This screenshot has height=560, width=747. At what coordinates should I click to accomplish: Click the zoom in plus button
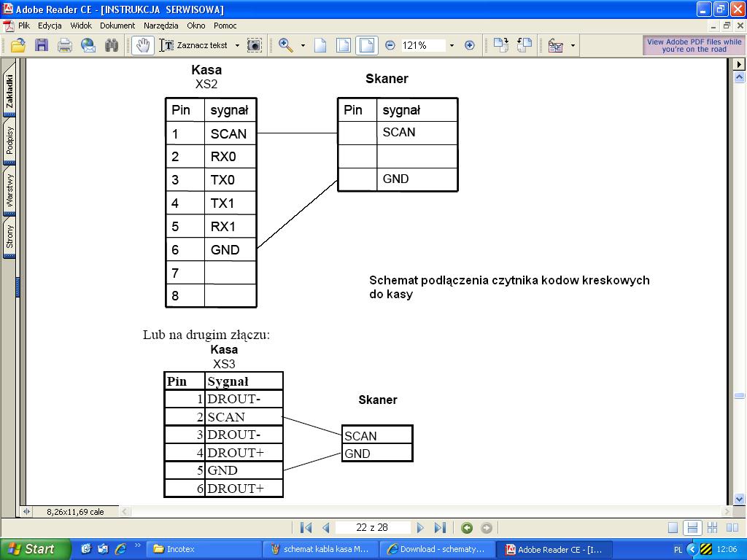pyautogui.click(x=470, y=45)
